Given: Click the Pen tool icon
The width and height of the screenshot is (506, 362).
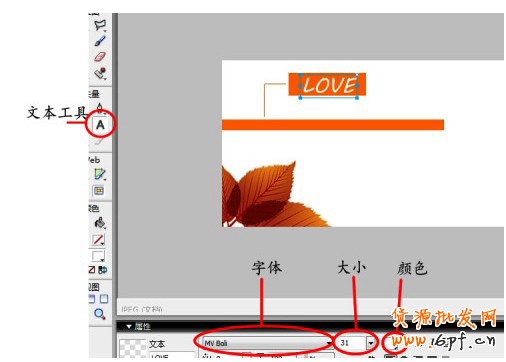Looking at the screenshot, I should tap(100, 108).
